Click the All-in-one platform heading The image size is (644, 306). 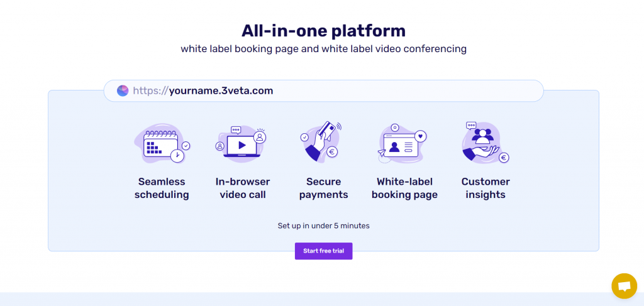324,31
